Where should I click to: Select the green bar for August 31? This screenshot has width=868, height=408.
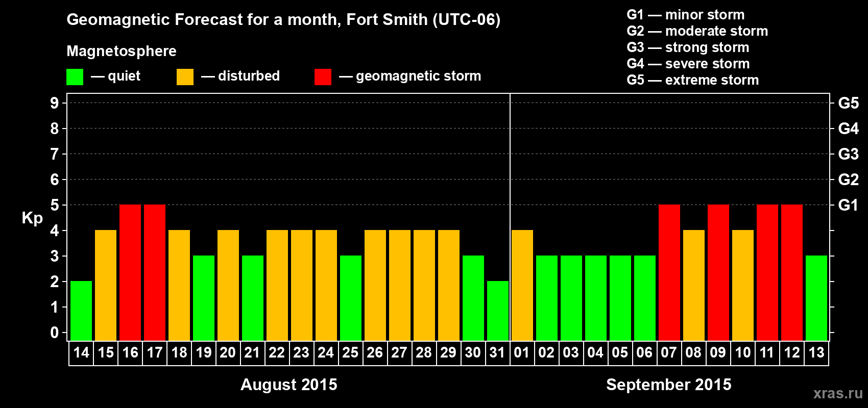coord(498,311)
